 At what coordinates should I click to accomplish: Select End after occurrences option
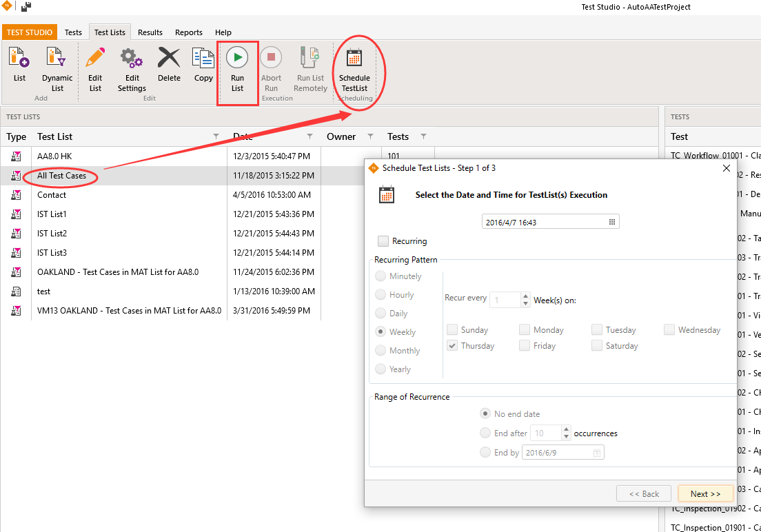pyautogui.click(x=485, y=433)
